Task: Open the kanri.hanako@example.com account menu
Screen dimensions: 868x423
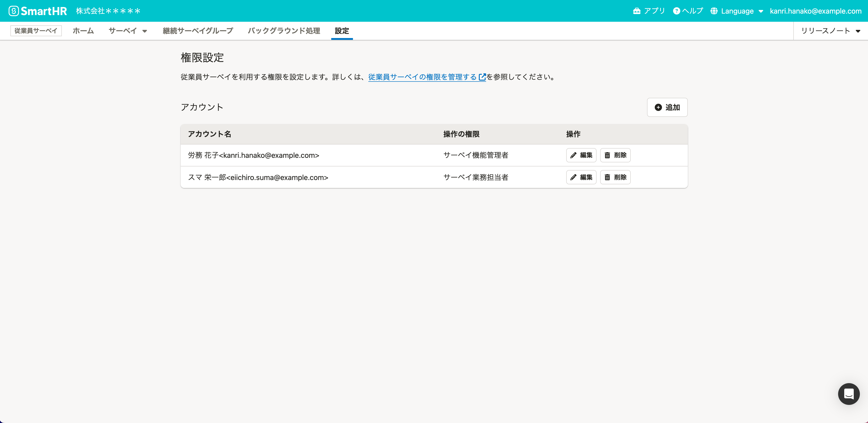Action: click(815, 11)
